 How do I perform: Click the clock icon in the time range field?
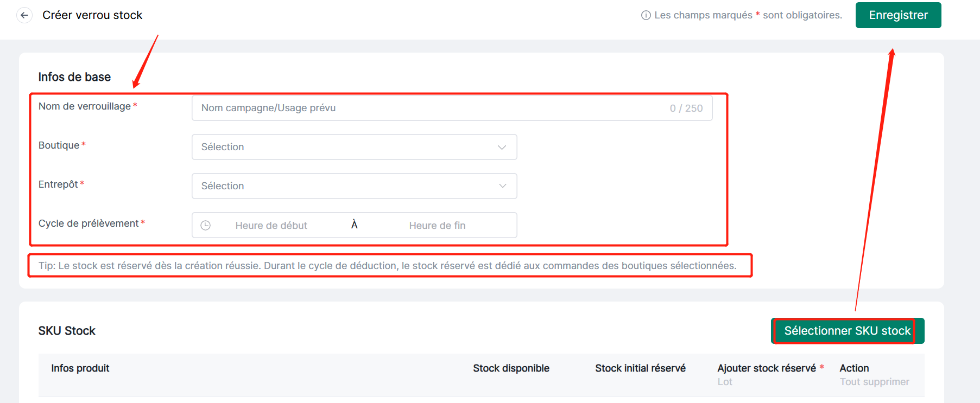point(206,226)
